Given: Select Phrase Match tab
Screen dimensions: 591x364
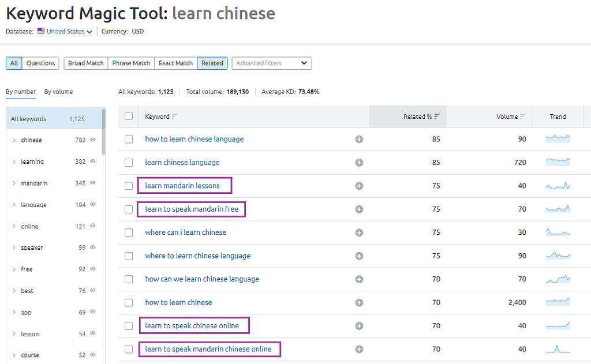Looking at the screenshot, I should 131,63.
